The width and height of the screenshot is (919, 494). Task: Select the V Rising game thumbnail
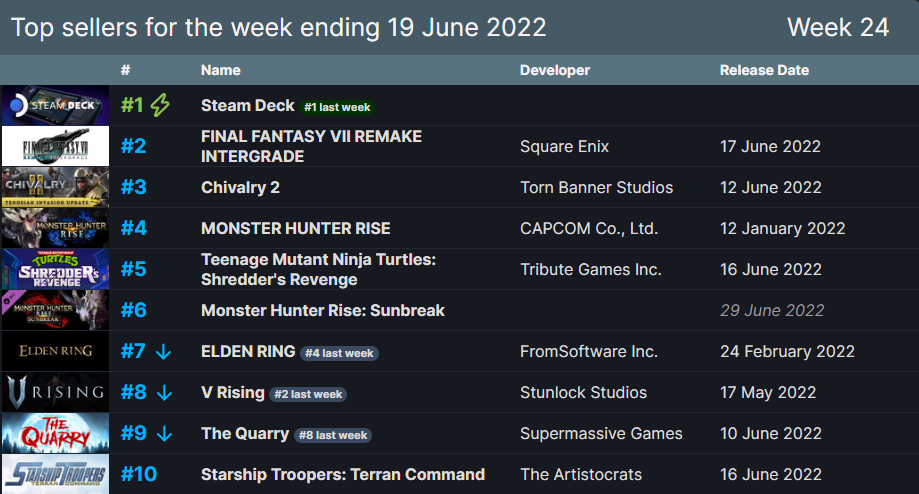55,392
